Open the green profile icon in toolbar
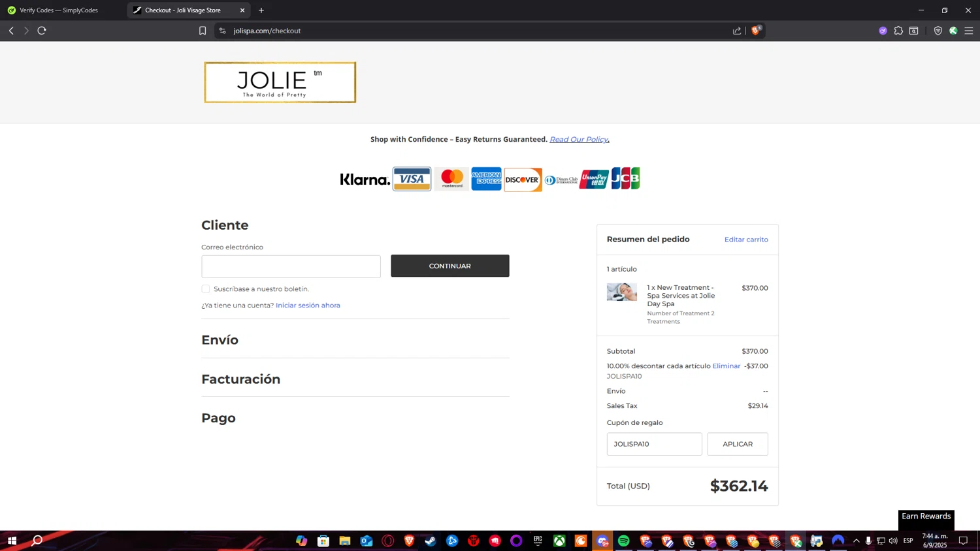 point(954,31)
